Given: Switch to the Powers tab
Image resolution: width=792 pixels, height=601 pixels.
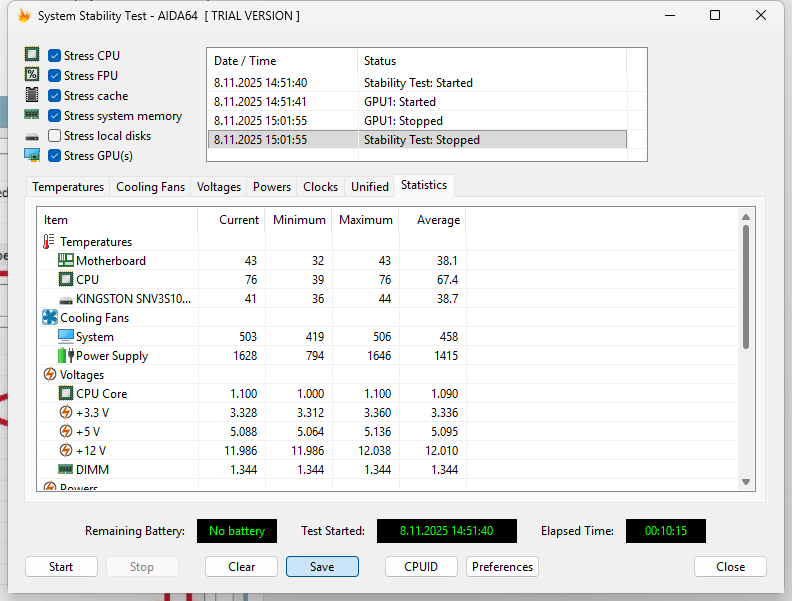Looking at the screenshot, I should click(x=272, y=187).
